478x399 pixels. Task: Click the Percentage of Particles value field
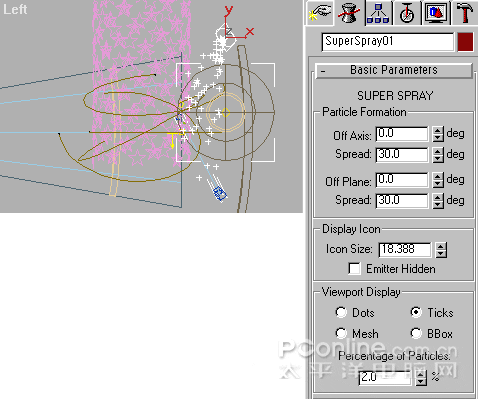pyautogui.click(x=385, y=377)
